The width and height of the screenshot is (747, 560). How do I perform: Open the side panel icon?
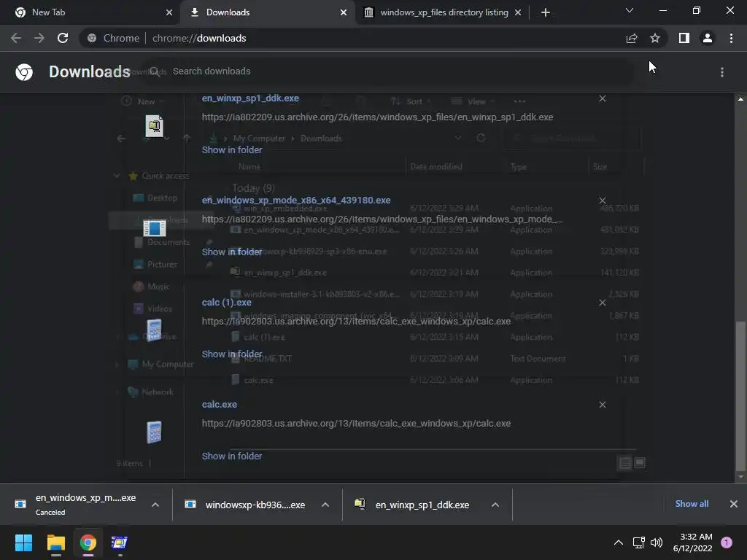pos(684,38)
